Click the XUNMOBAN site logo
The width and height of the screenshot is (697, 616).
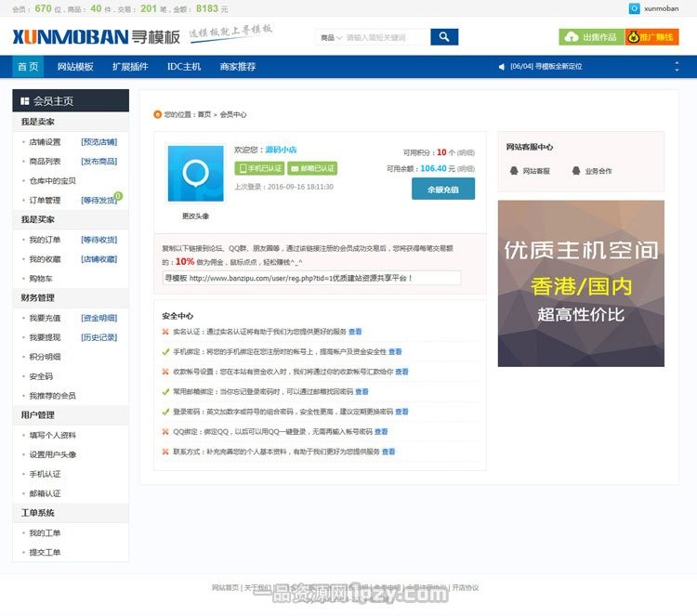(x=96, y=37)
